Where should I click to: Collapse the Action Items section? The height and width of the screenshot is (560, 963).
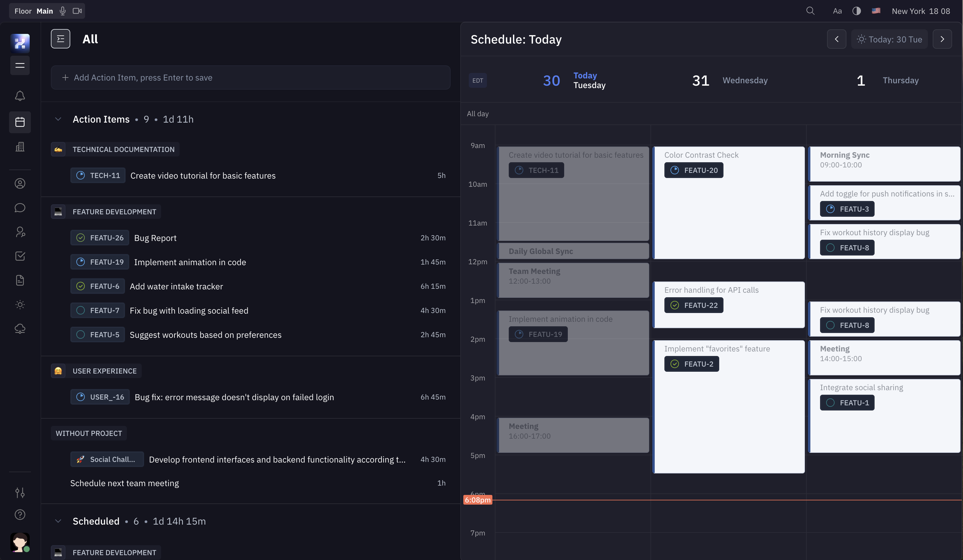(58, 119)
